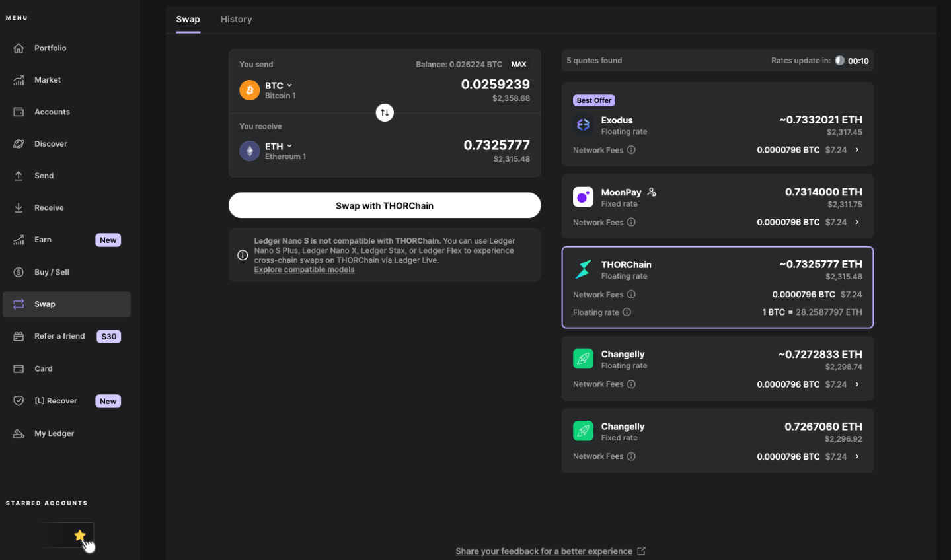
Task: Select the MoonPay fixed rate quote
Action: point(717,206)
